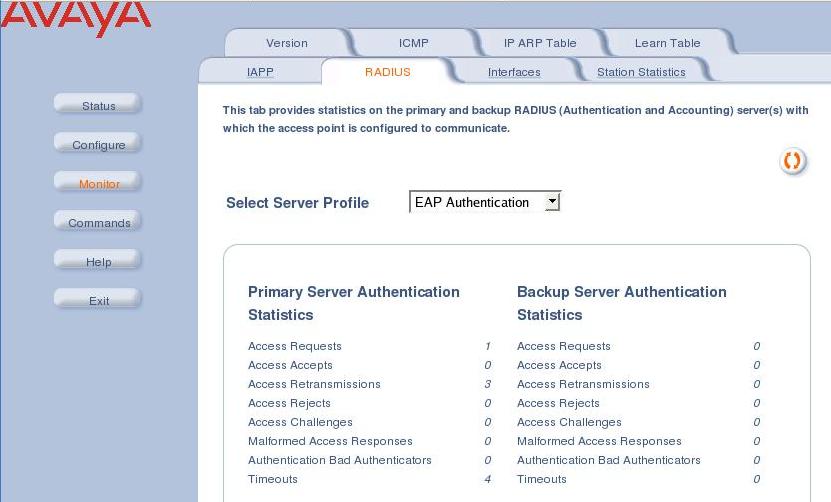The image size is (831, 502).
Task: Select the EAP Authentication combo box
Action: click(484, 202)
